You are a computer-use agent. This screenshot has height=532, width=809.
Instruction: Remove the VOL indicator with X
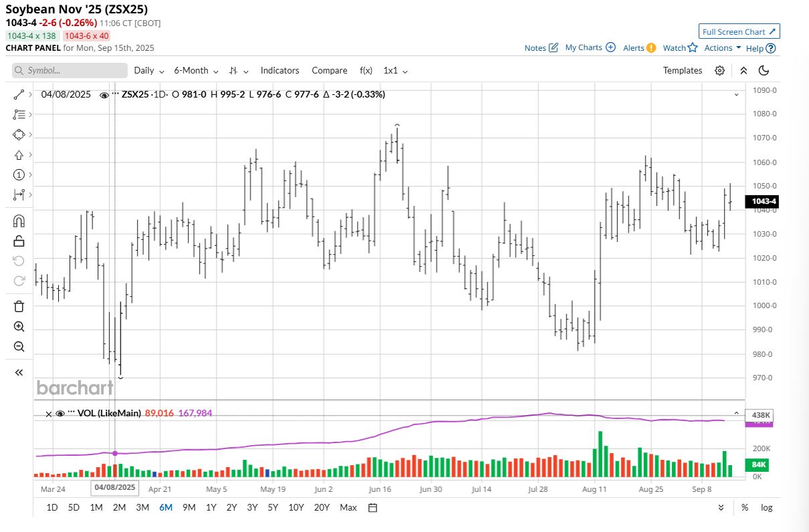[x=49, y=414]
